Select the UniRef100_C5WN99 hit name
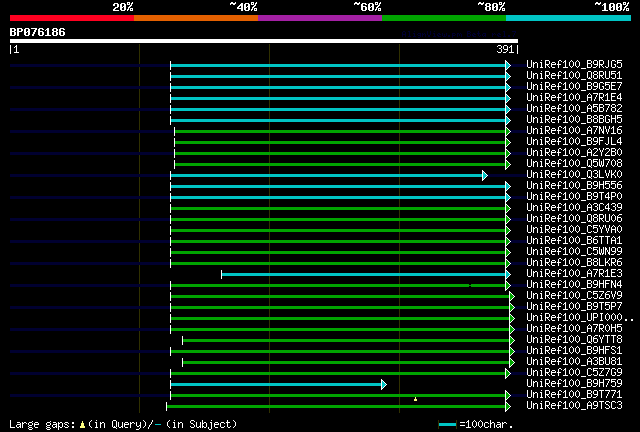 pos(574,252)
